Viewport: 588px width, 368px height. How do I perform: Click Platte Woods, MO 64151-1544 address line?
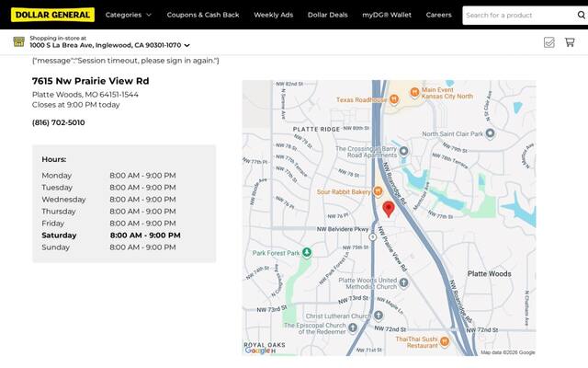tap(85, 94)
